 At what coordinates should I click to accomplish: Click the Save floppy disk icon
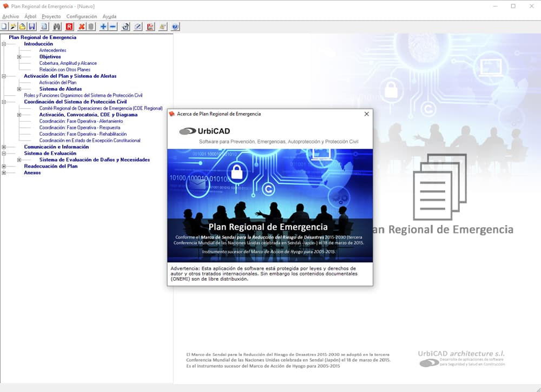point(32,26)
